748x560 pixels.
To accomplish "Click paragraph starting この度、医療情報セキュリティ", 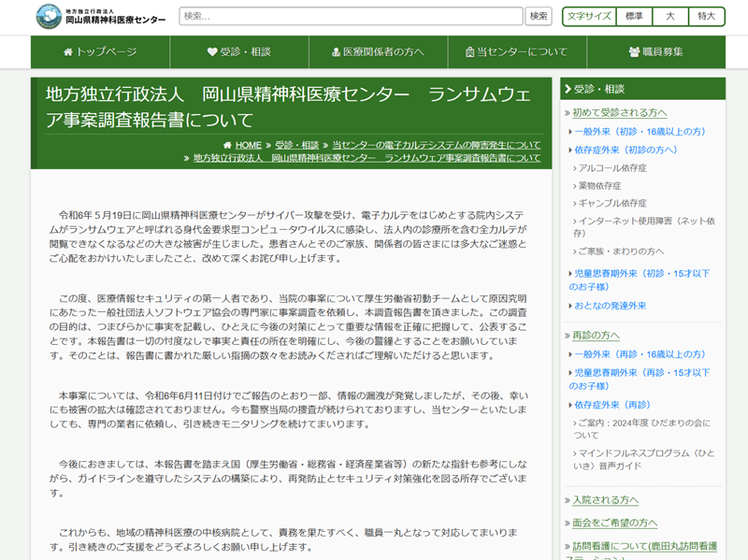I will [x=288, y=327].
